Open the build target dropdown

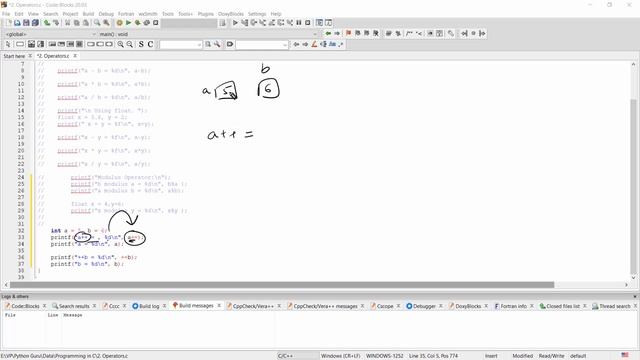tap(189, 23)
